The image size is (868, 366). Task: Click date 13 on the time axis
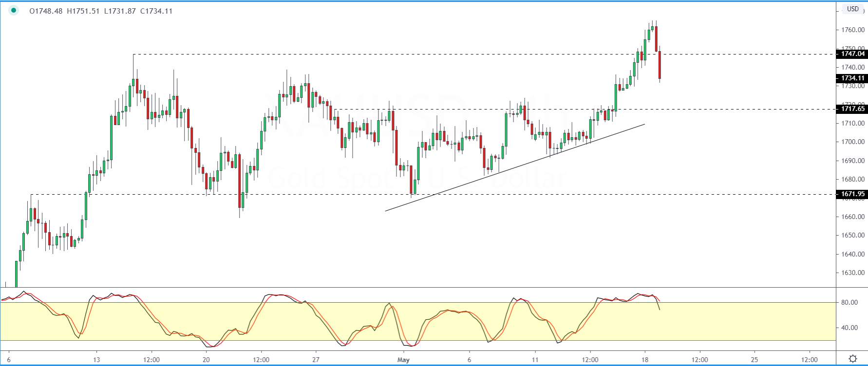click(96, 360)
